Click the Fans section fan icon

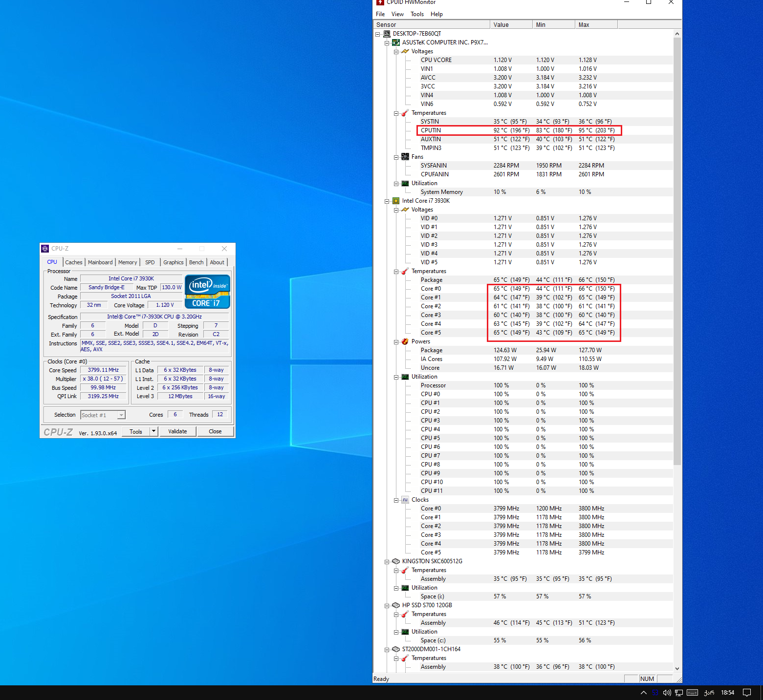coord(405,157)
